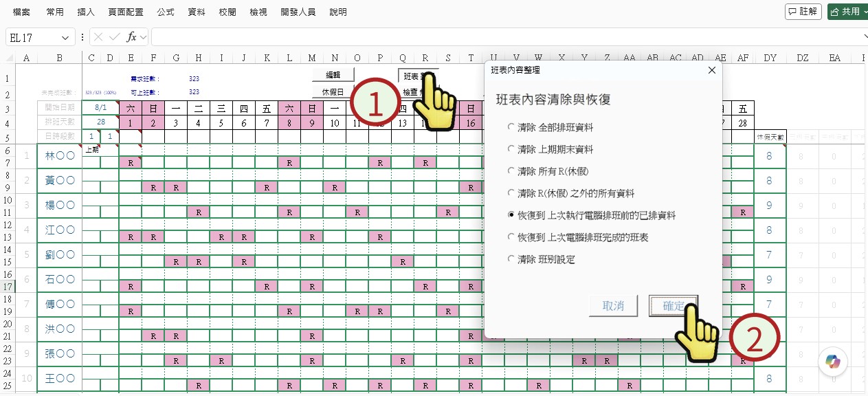Choose the 清除 上期期末資料 option

coord(511,149)
